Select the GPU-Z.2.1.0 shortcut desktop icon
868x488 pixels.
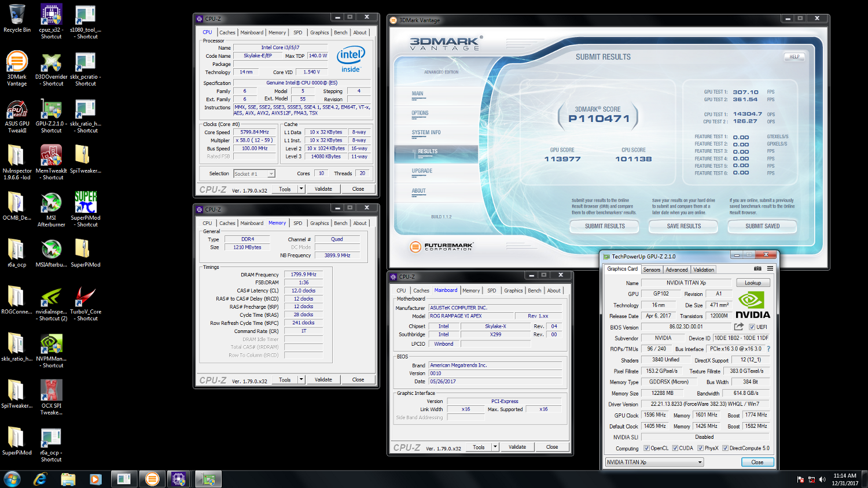click(51, 115)
